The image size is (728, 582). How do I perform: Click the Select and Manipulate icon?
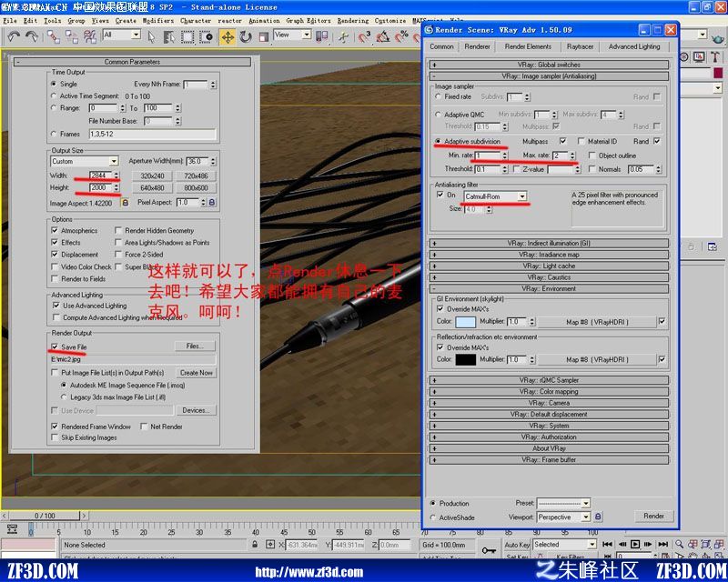pos(344,36)
